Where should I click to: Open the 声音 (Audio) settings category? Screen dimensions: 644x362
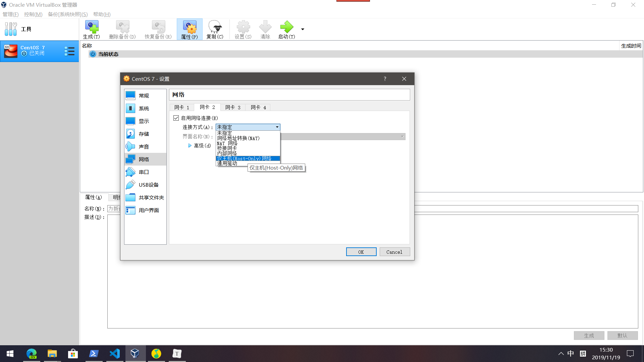click(145, 146)
